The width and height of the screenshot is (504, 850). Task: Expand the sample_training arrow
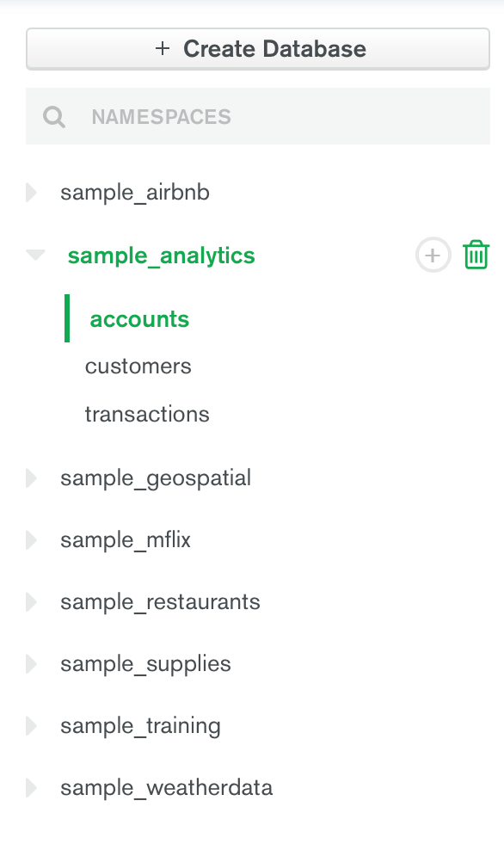tap(32, 726)
